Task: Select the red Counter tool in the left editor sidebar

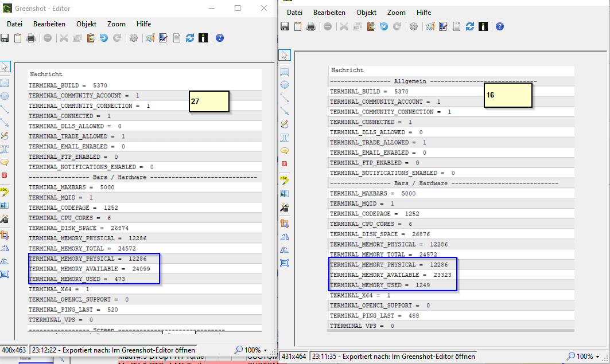Action: 5,175
